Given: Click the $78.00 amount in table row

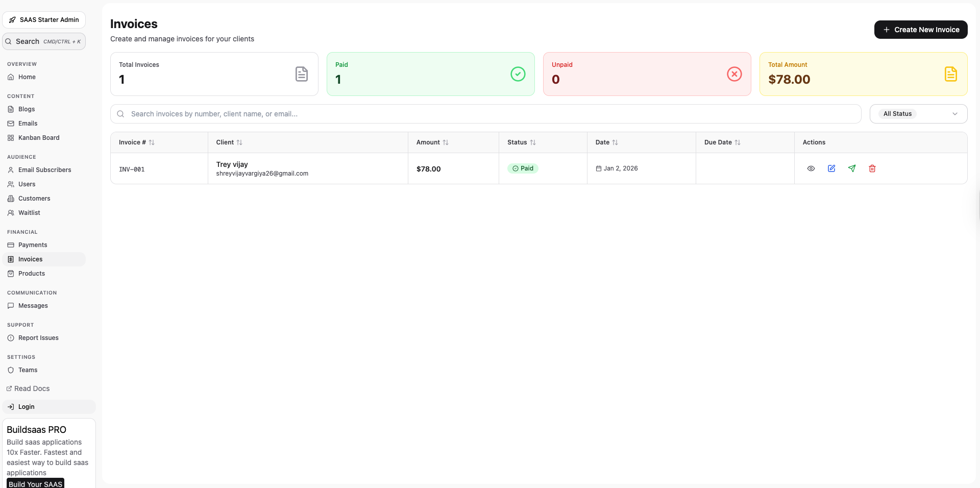Looking at the screenshot, I should (x=428, y=169).
